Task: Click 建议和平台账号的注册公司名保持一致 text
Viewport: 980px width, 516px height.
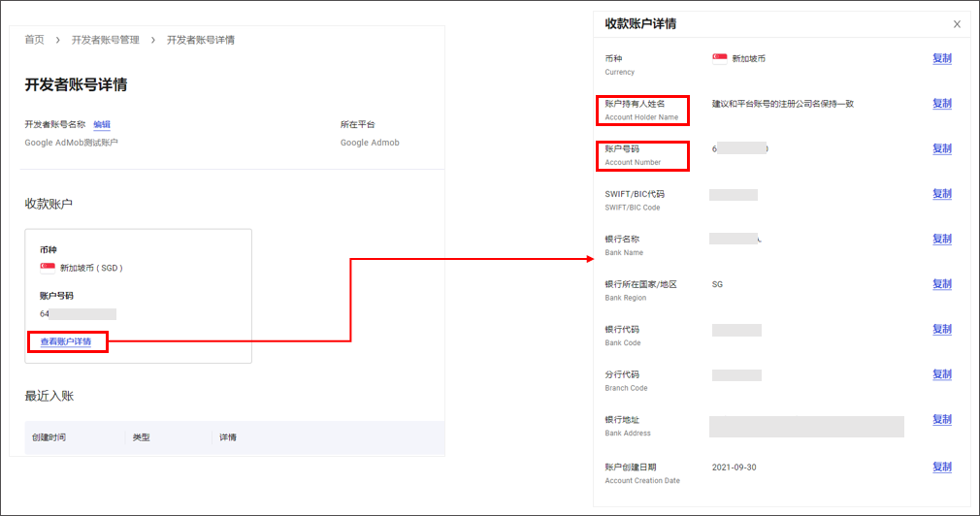Action: (782, 104)
